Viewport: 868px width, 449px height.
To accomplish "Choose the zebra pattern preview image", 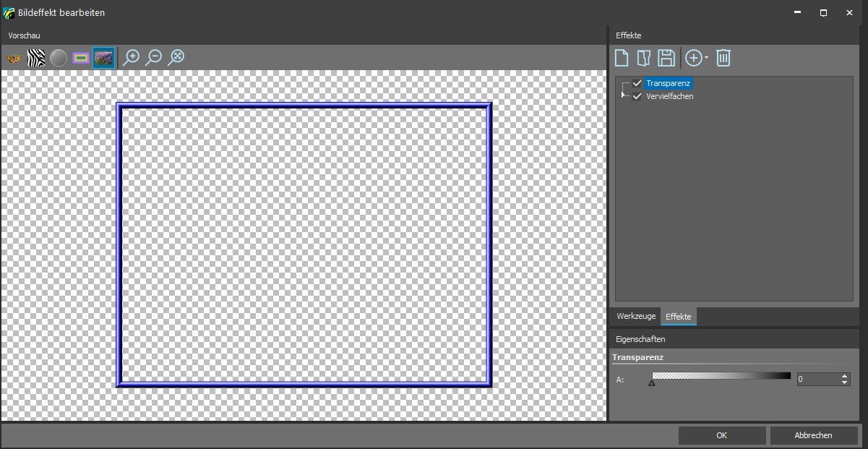I will pyautogui.click(x=36, y=59).
